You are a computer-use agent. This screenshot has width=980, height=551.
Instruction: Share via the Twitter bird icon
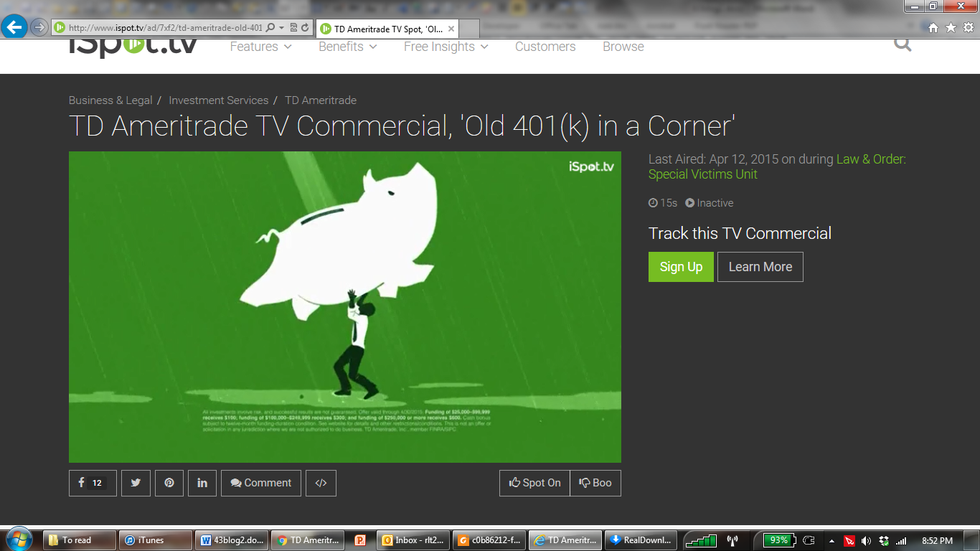click(x=136, y=483)
